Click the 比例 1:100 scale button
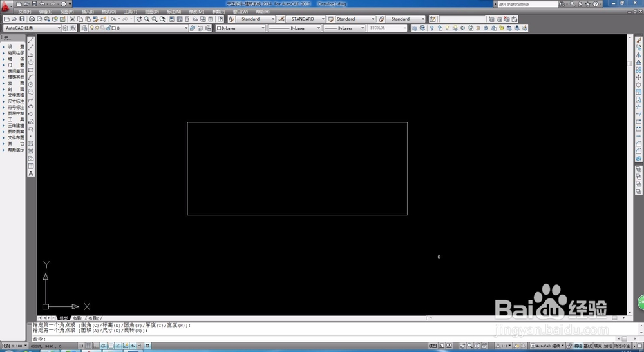This screenshot has height=352, width=644. pos(14,346)
